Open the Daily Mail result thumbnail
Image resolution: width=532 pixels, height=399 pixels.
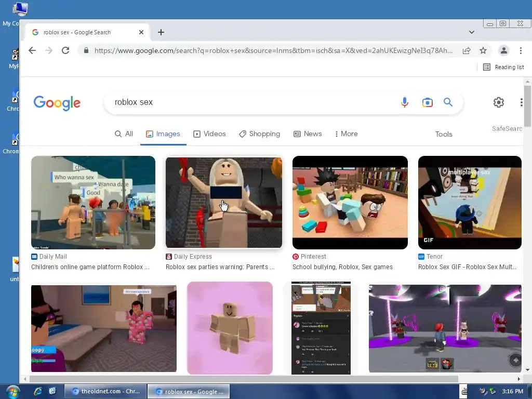(93, 203)
